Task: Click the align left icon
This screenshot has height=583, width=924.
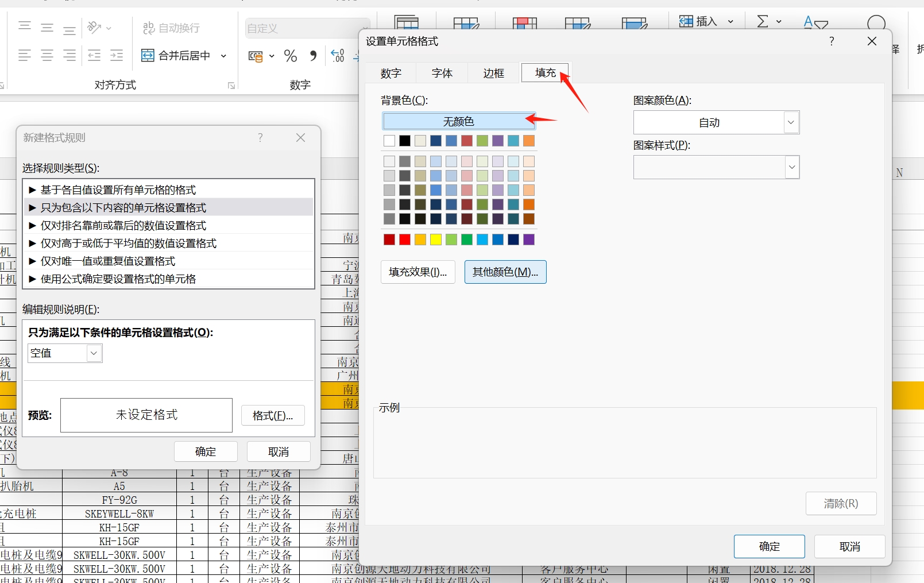Action: tap(25, 55)
